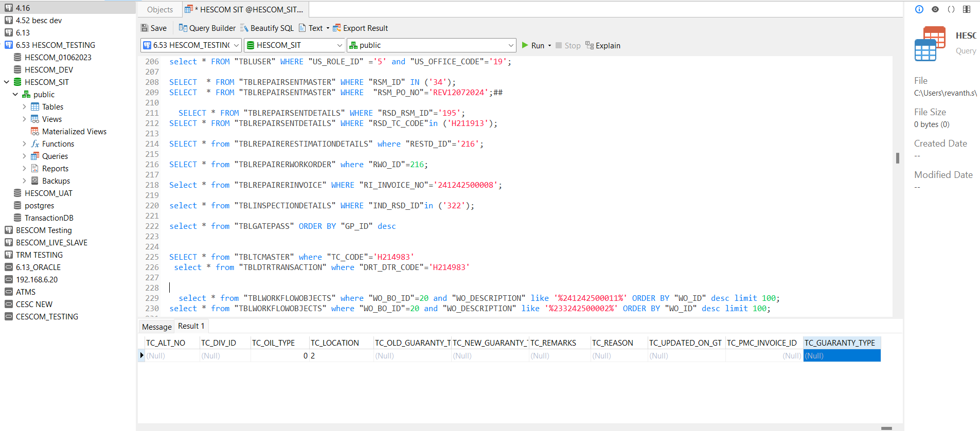Viewport: 980px width, 431px height.
Task: Click the HESCOM_DEV database icon
Action: pyautogui.click(x=17, y=69)
